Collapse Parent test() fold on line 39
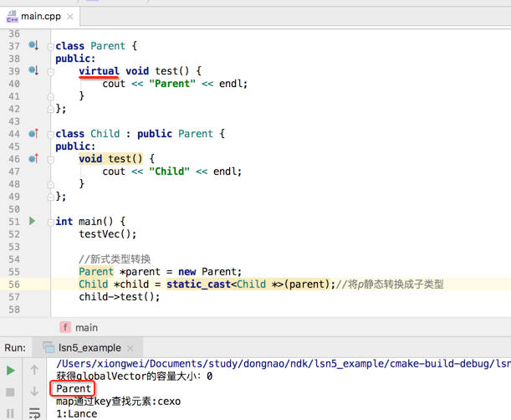Image resolution: width=511 pixels, height=420 pixels. (50, 71)
